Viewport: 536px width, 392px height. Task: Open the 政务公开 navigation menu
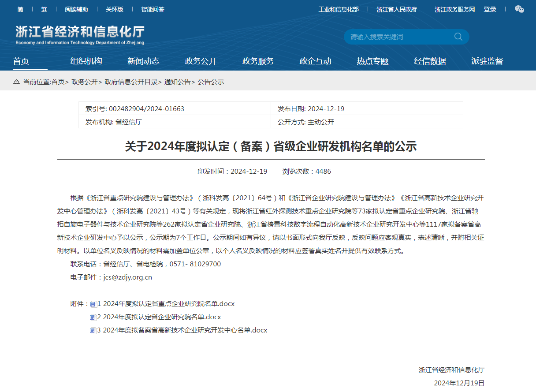point(200,61)
